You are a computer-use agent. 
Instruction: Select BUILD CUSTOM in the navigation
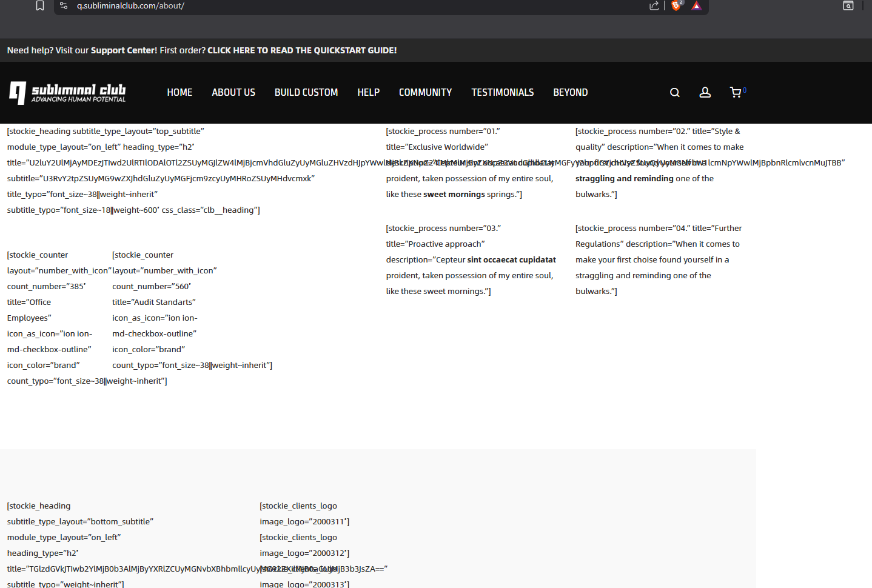tap(306, 93)
